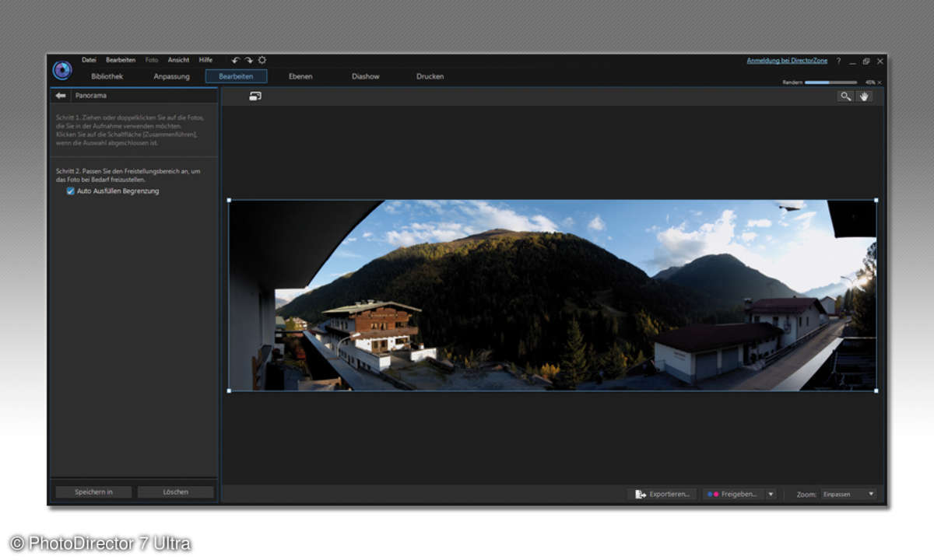This screenshot has height=560, width=934.
Task: Click the bottom-left crop handle
Action: pos(229,390)
